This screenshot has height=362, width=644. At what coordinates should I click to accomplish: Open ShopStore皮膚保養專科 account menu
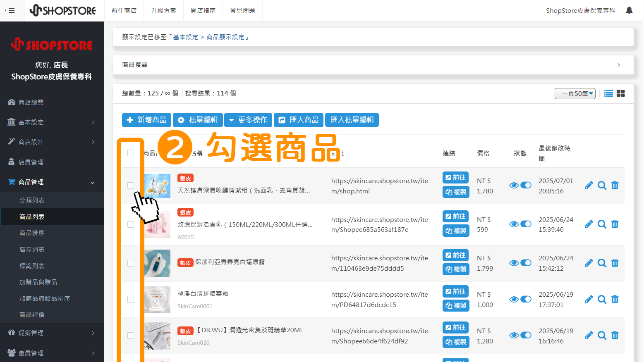pos(580,11)
